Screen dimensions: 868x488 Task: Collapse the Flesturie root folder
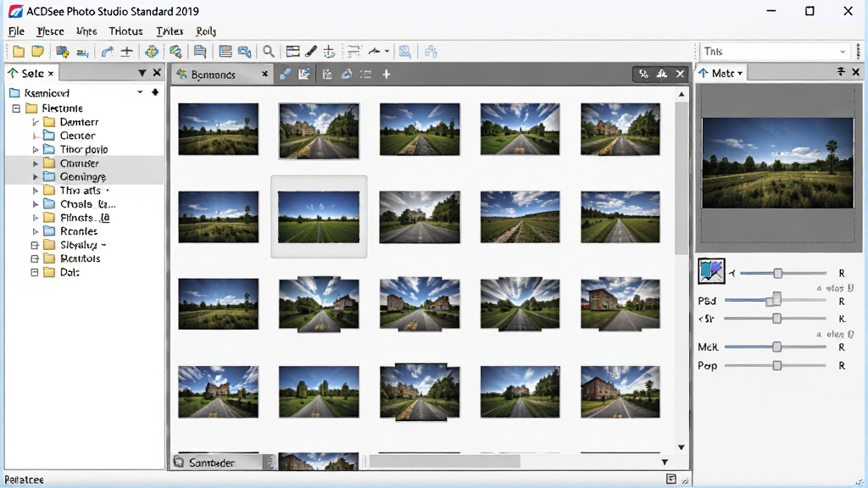point(16,108)
